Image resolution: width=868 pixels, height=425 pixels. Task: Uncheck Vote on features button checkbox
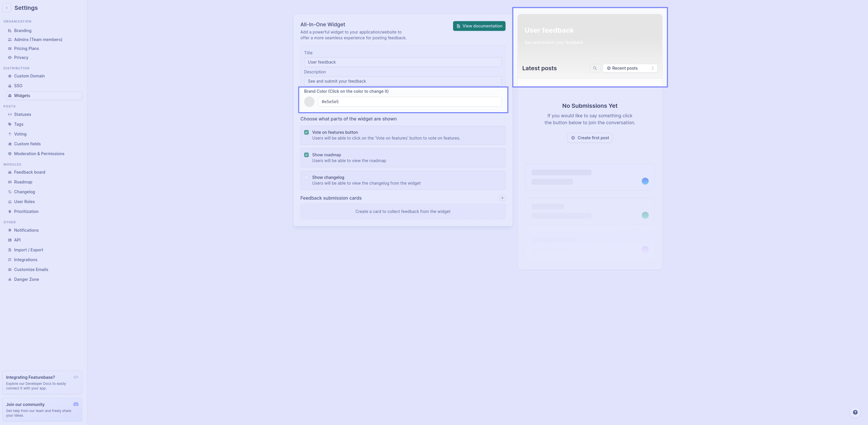pyautogui.click(x=306, y=132)
